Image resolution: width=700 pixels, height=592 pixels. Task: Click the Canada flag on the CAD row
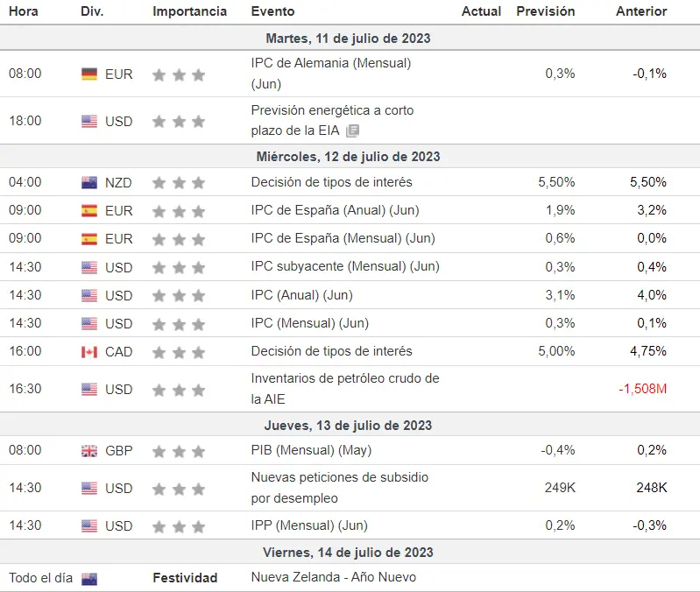pos(89,352)
